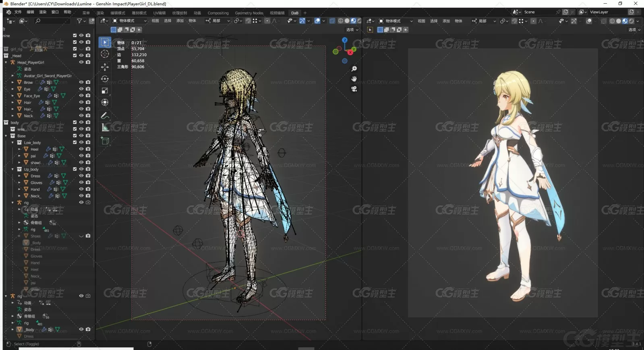Screen dimensions: 644x350
Task: Click the red X axis gizmo ball
Action: tap(350, 52)
